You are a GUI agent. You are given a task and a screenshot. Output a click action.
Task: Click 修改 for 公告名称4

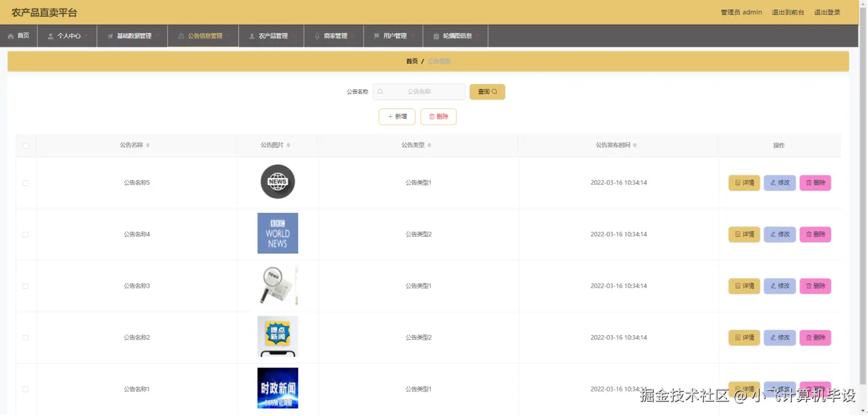pos(780,234)
